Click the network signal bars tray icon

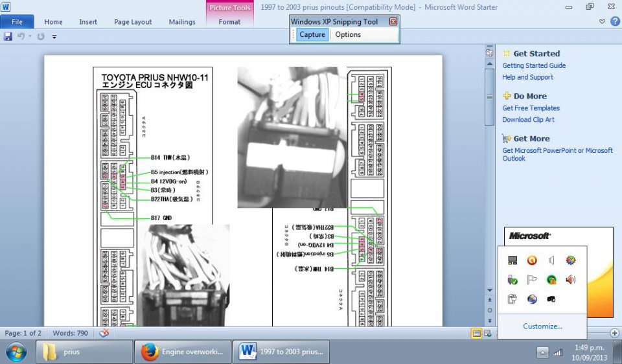tap(558, 352)
